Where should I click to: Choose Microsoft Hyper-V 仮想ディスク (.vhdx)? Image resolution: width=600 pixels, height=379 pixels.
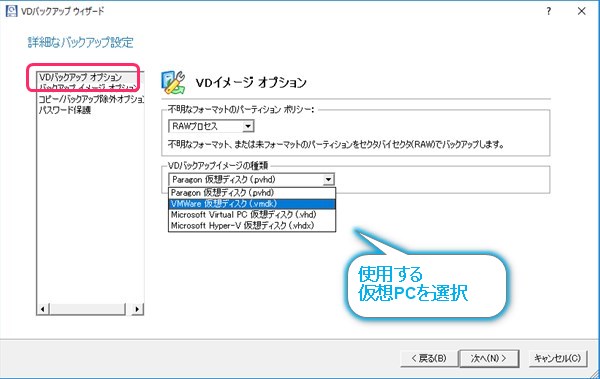252,225
